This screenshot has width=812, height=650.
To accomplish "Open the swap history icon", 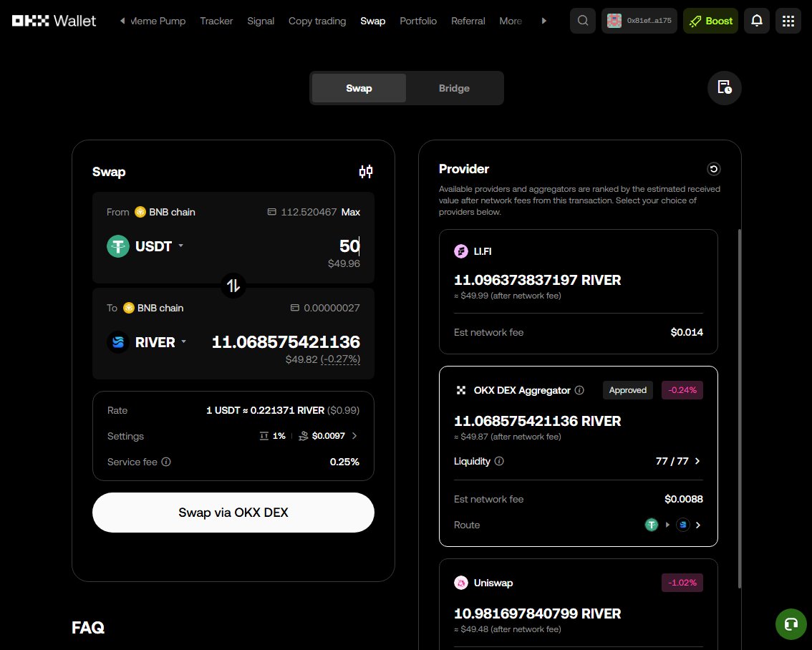I will coord(724,87).
